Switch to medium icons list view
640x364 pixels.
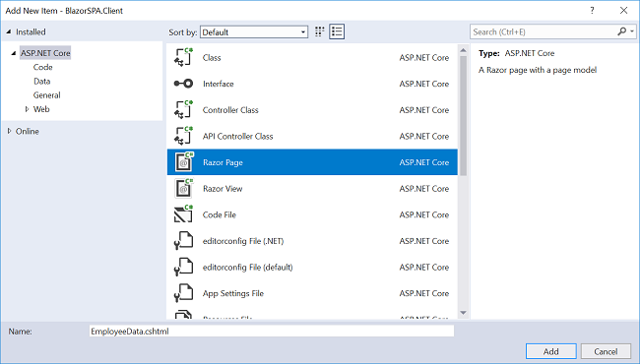click(x=337, y=31)
